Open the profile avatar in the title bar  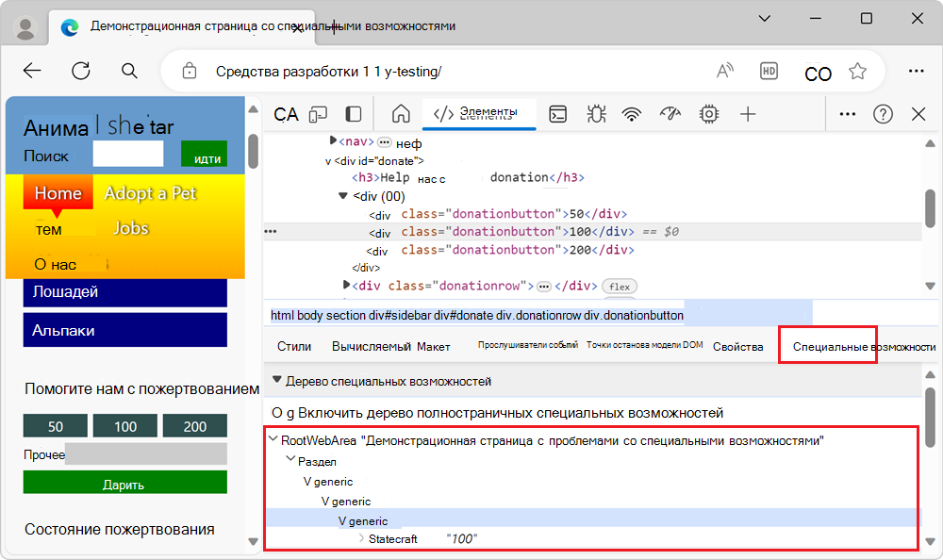coord(25,27)
